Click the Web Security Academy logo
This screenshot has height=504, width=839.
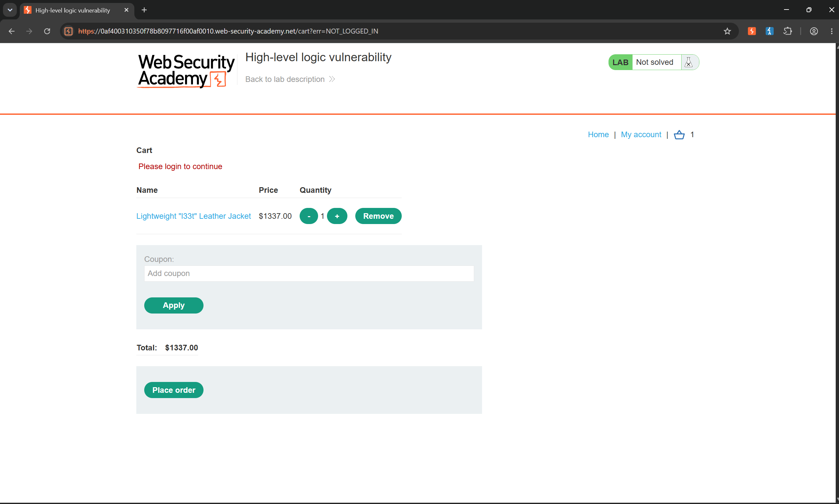(186, 71)
